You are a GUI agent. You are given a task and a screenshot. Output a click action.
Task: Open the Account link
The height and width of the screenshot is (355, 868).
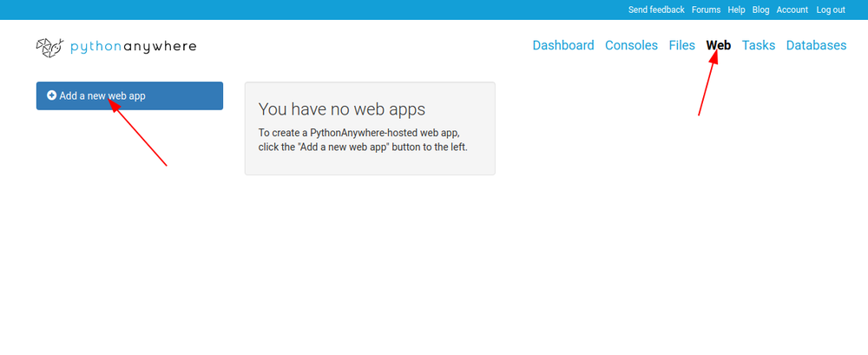point(792,10)
